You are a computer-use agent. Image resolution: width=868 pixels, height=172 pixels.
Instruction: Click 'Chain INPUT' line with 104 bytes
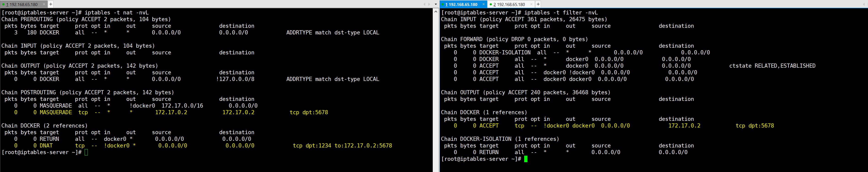pos(78,46)
